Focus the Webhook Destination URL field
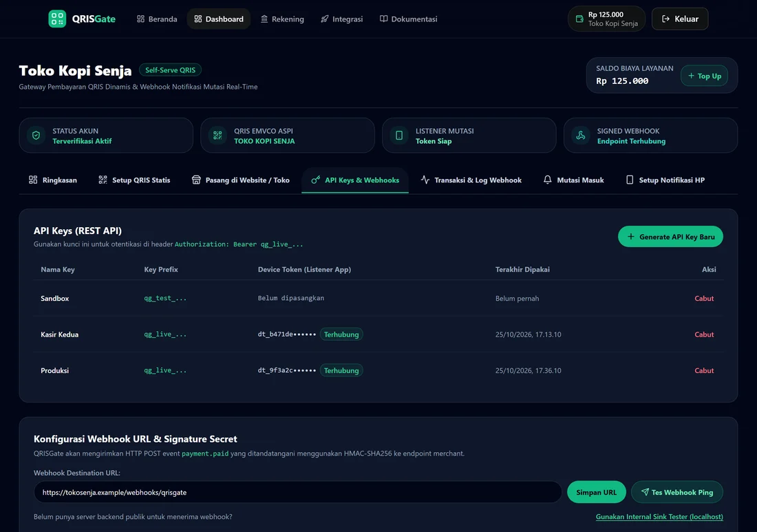Viewport: 757px width, 532px height. [297, 492]
